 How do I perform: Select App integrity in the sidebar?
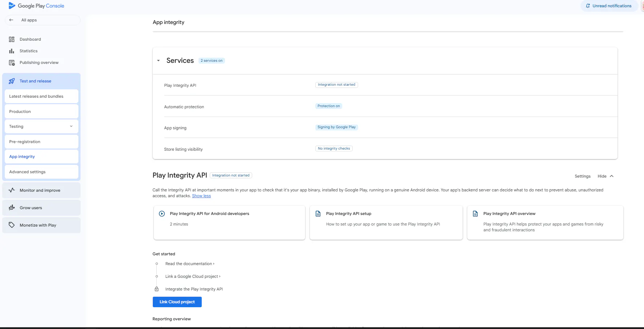point(41,157)
